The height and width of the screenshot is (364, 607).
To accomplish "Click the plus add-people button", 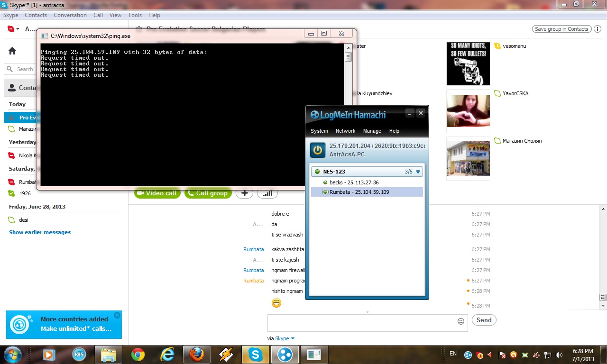I will pyautogui.click(x=244, y=193).
